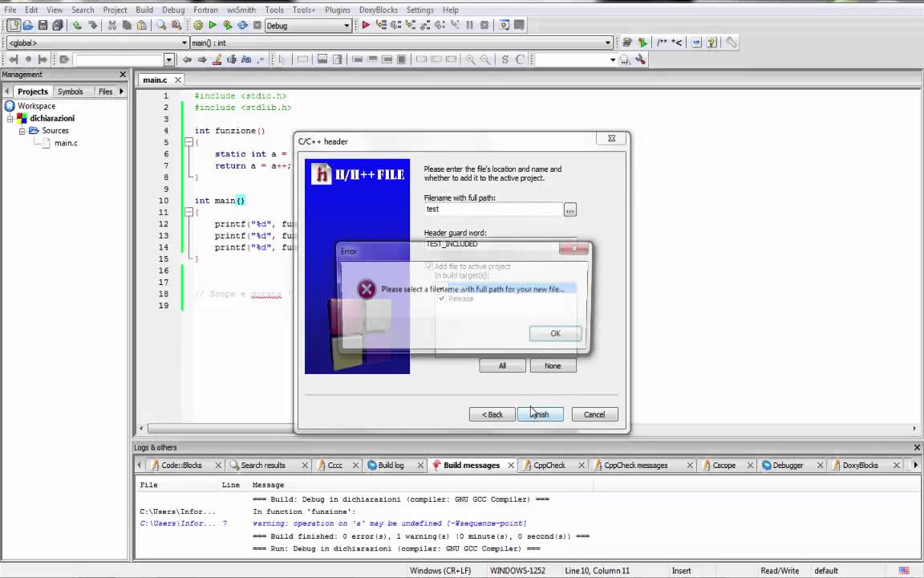Click the Cut scissors icon
This screenshot has height=578, width=924.
(112, 26)
